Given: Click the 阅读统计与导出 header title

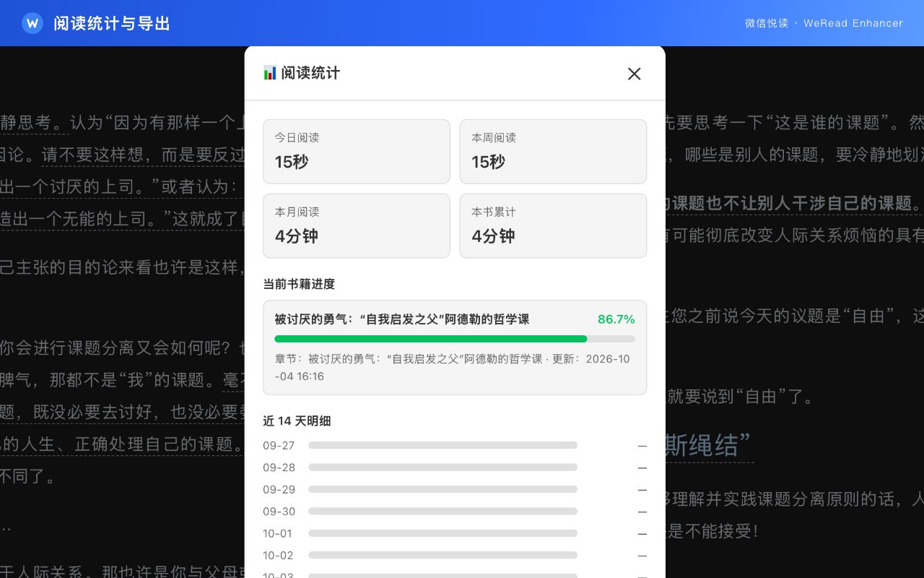Looking at the screenshot, I should click(x=112, y=24).
